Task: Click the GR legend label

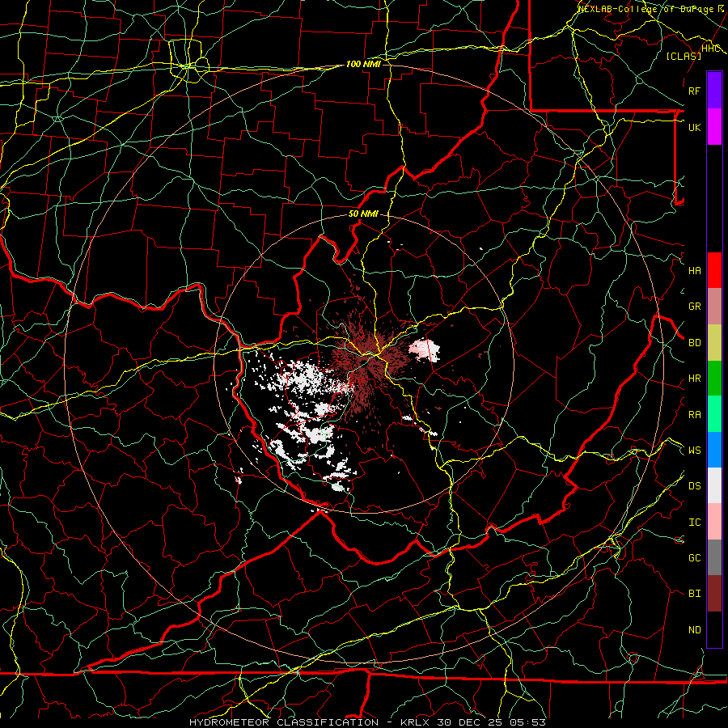Action: pyautogui.click(x=695, y=307)
